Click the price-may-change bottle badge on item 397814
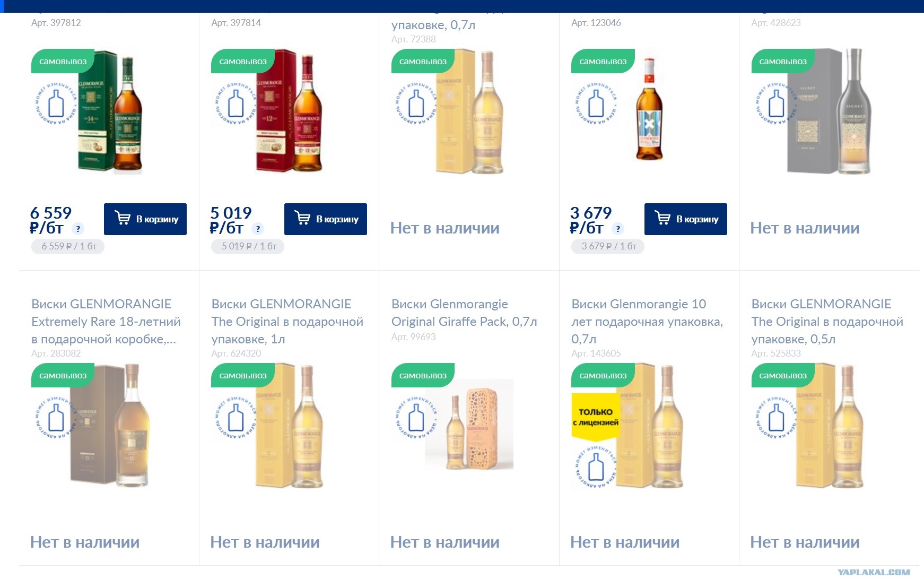924x588 pixels. click(x=236, y=103)
